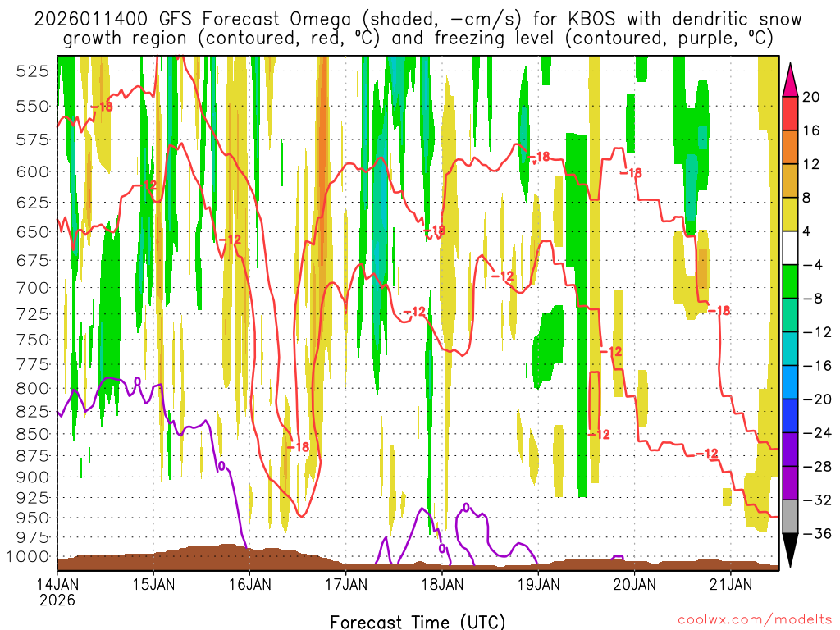Click the 875 pressure level label
Image resolution: width=840 pixels, height=630 pixels.
click(33, 456)
